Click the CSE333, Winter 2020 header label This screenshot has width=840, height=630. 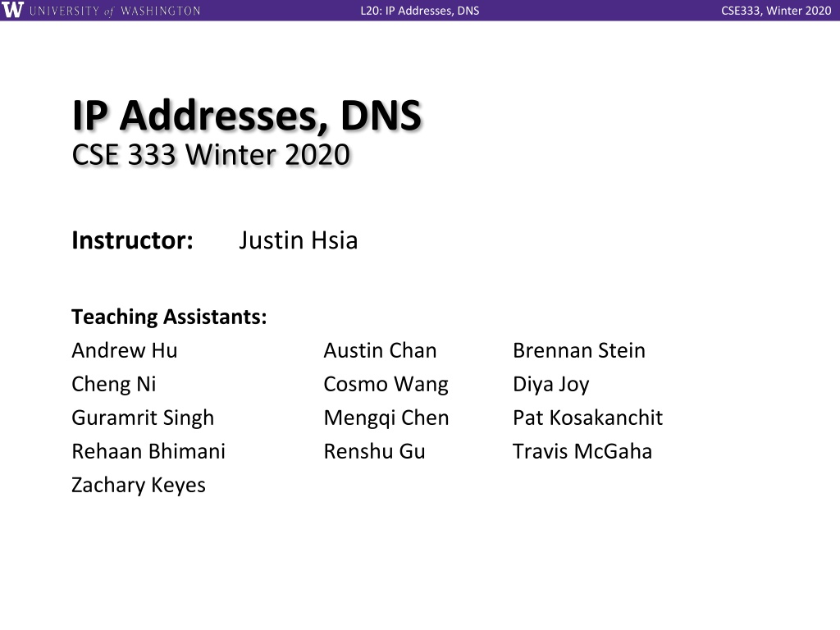pos(776,11)
